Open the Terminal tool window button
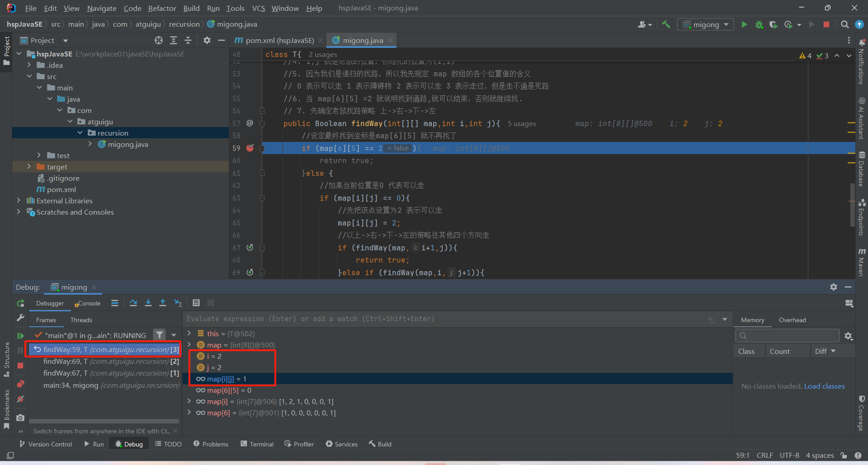The image size is (868, 465). coord(257,444)
